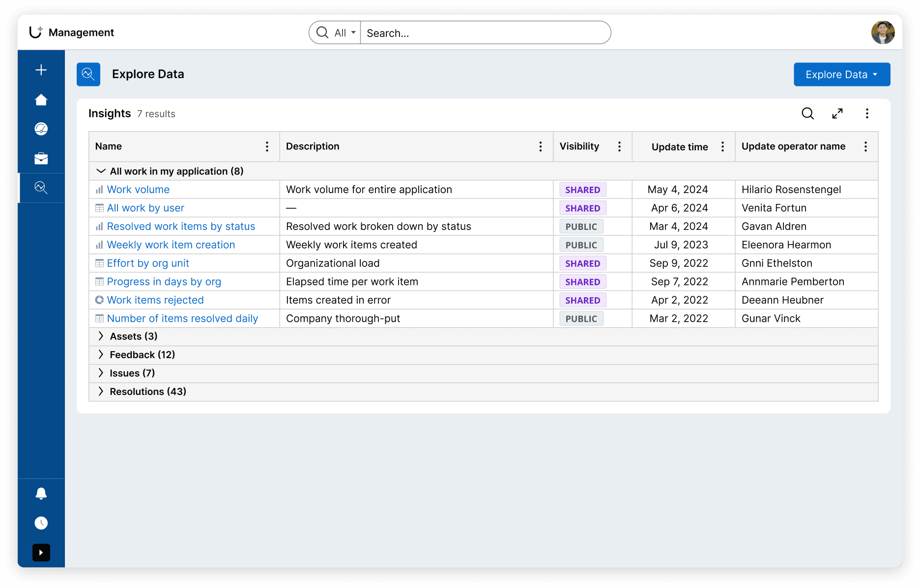Open Recents clock icon in sidebar
The height and width of the screenshot is (588, 920).
(41, 523)
